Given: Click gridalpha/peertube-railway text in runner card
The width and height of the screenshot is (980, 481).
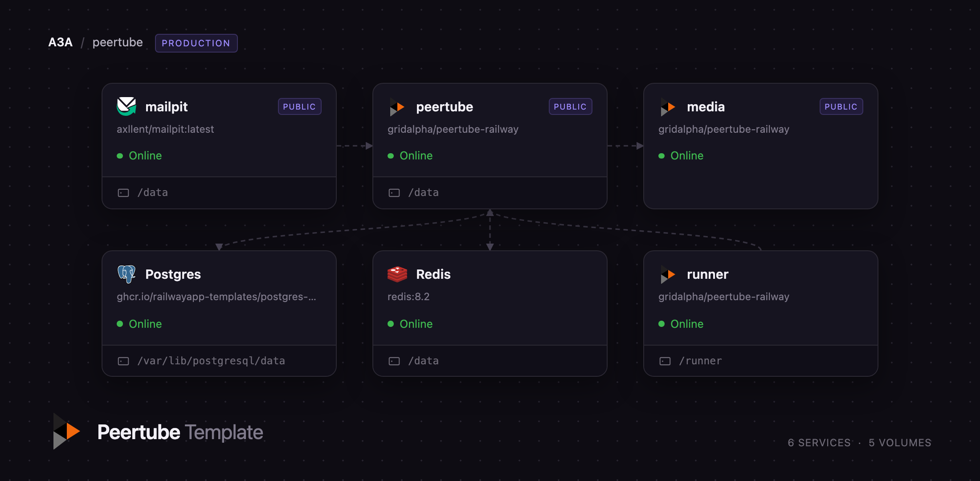Looking at the screenshot, I should (724, 297).
